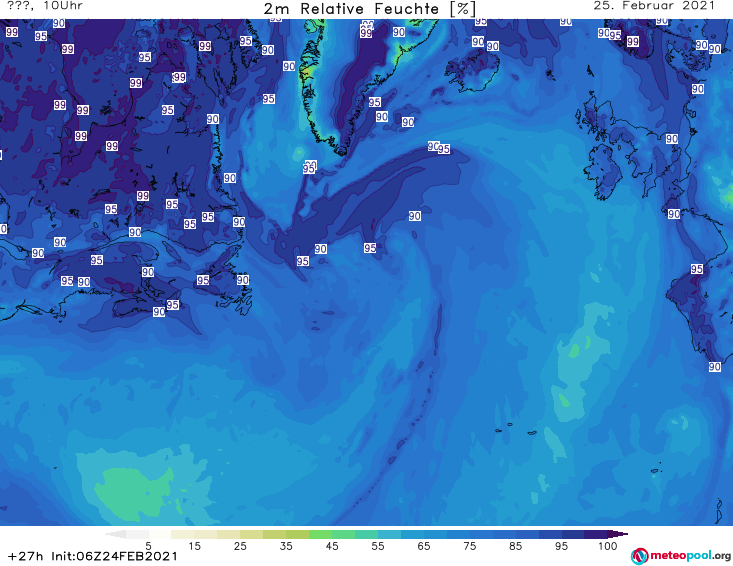Click the colorbar tick label '5'

pyautogui.click(x=148, y=546)
